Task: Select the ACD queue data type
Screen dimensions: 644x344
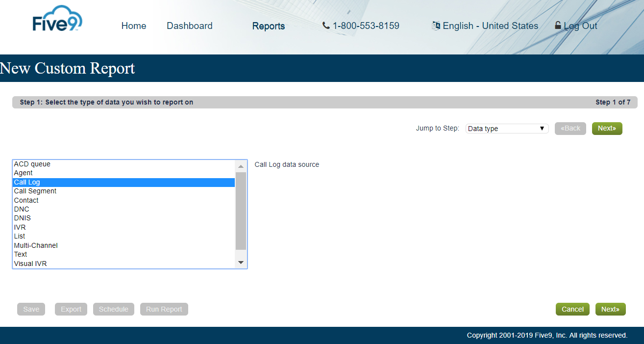Action: [x=31, y=164]
